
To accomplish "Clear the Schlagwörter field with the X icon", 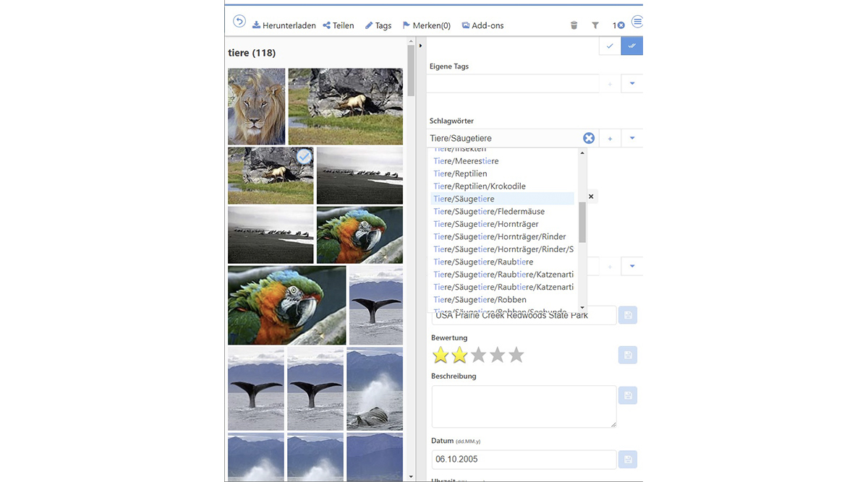I will 589,138.
